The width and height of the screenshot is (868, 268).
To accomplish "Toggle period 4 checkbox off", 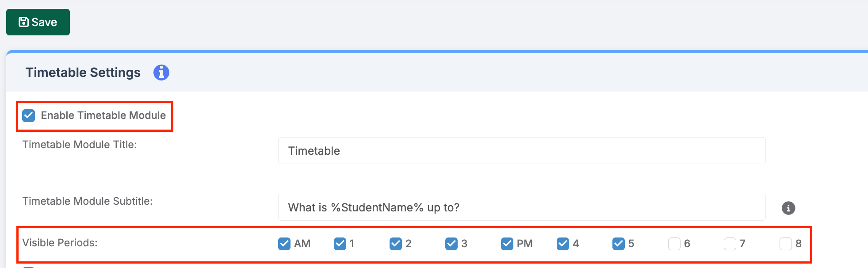I will click(x=563, y=244).
